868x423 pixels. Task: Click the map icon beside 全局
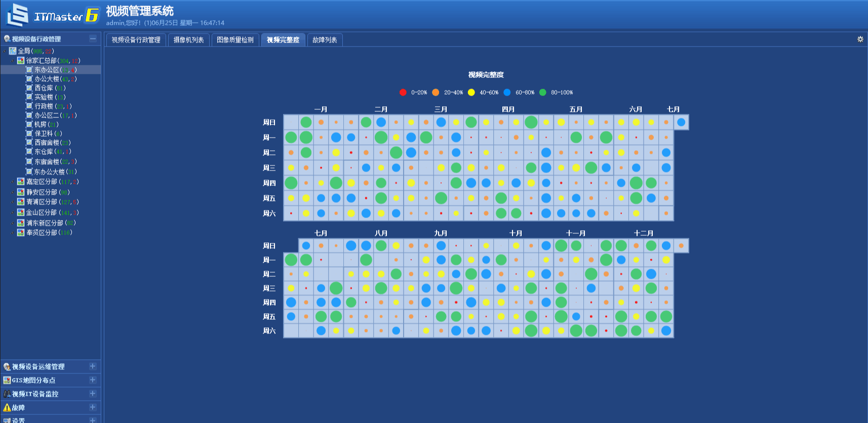click(13, 51)
